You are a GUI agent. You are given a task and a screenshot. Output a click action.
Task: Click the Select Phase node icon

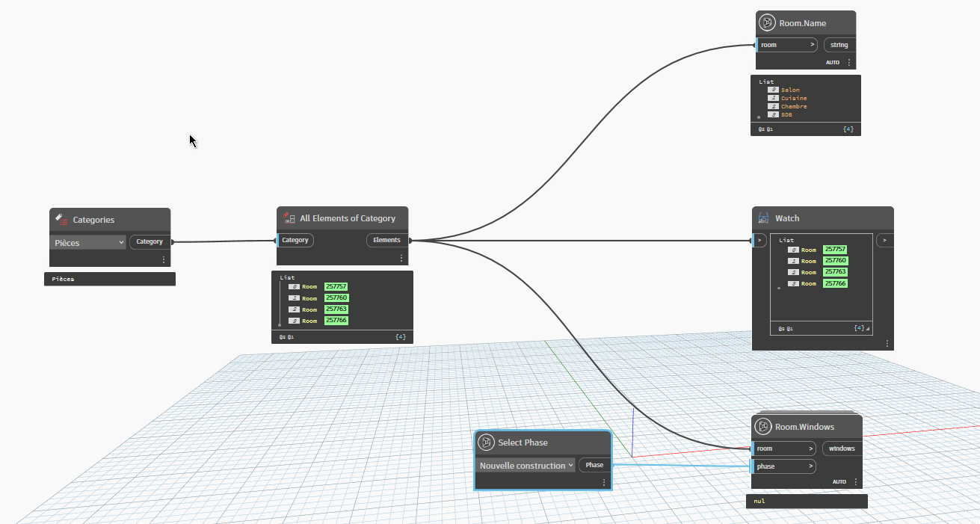[x=486, y=443]
